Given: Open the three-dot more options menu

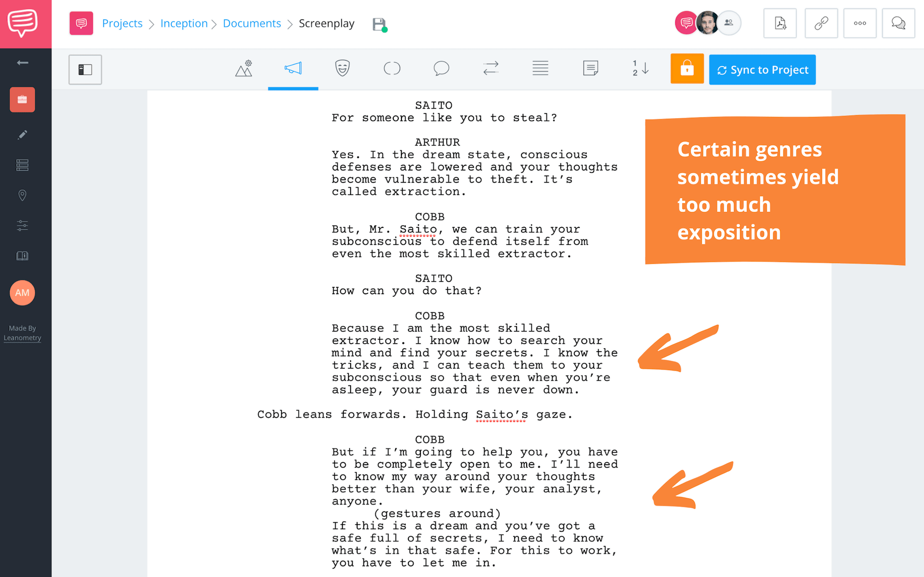Looking at the screenshot, I should click(x=860, y=23).
